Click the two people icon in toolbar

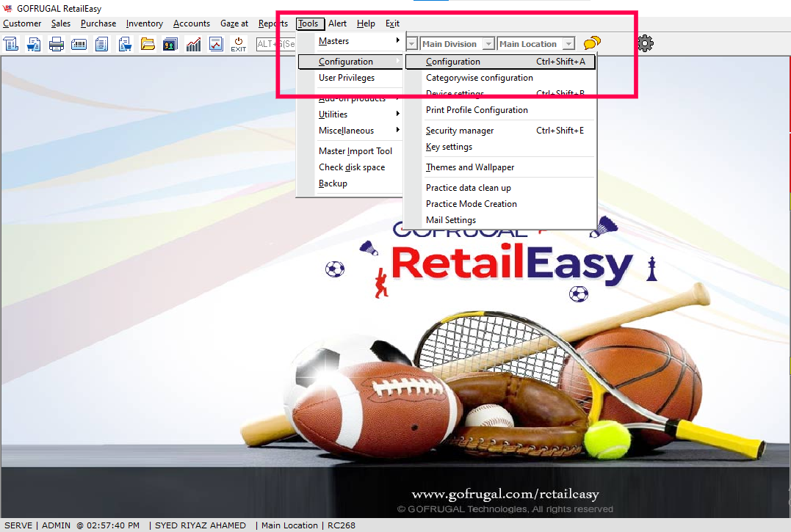170,44
